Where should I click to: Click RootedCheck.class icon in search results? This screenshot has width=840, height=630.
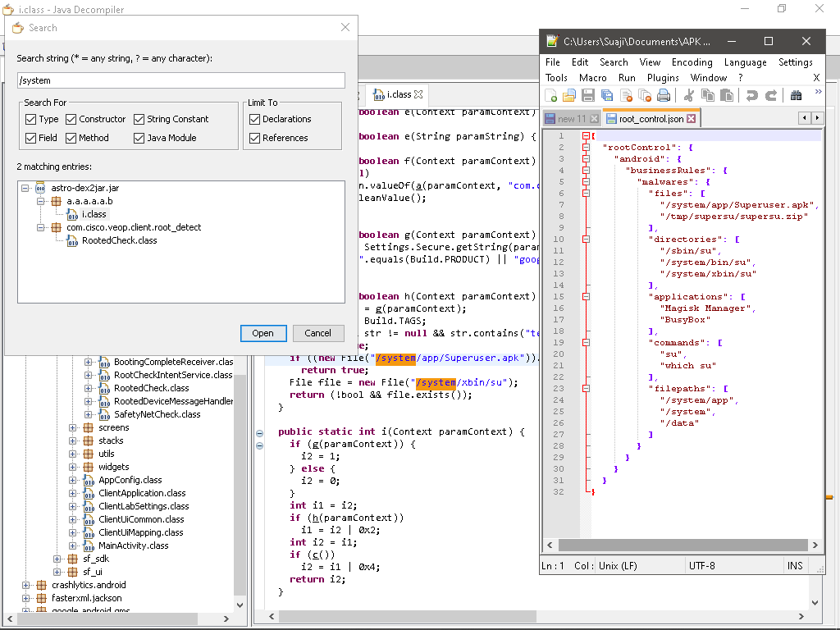point(72,240)
